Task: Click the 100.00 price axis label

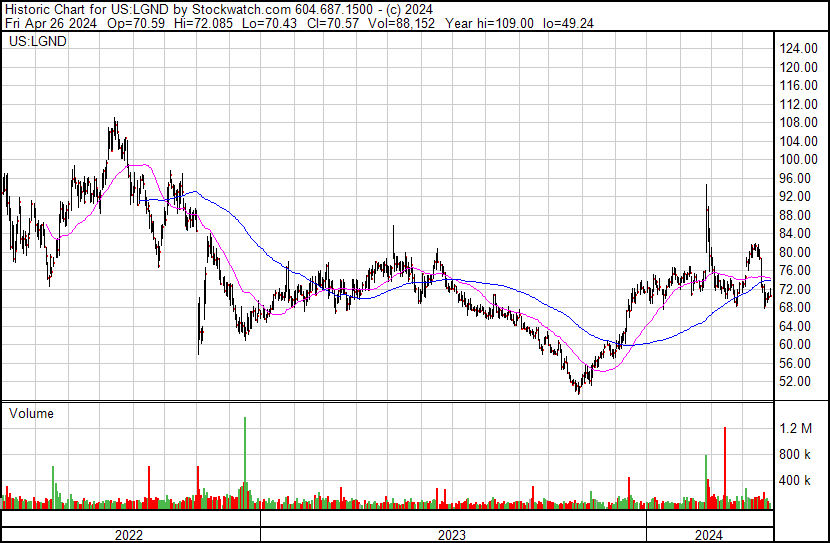Action: [801, 160]
